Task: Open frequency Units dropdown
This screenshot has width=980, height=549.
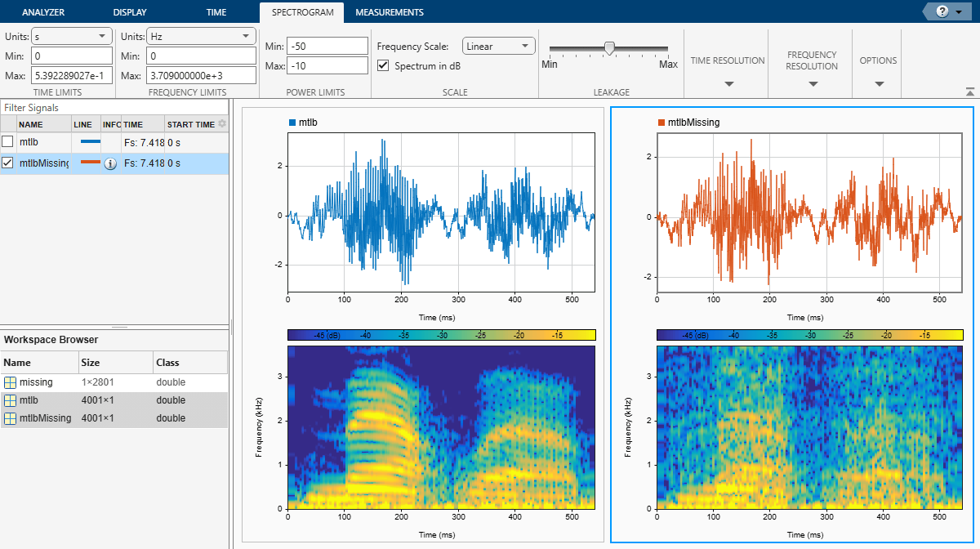Action: point(202,36)
